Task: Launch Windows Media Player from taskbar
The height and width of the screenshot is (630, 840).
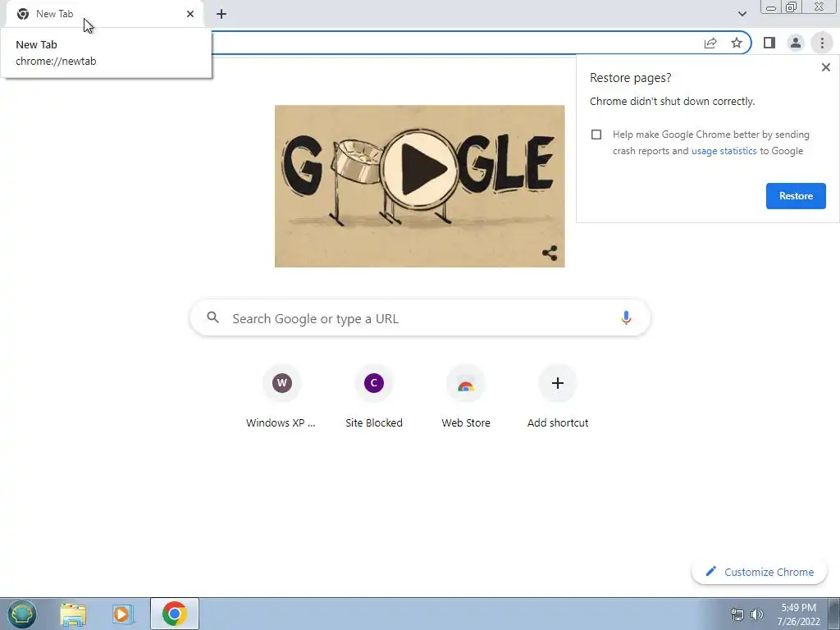Action: 123,614
